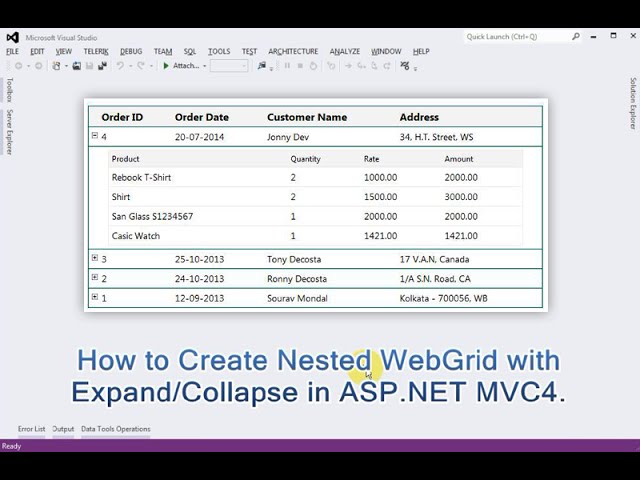Expand order 1 row for Sourav Mondal
The height and width of the screenshot is (480, 640).
(95, 297)
